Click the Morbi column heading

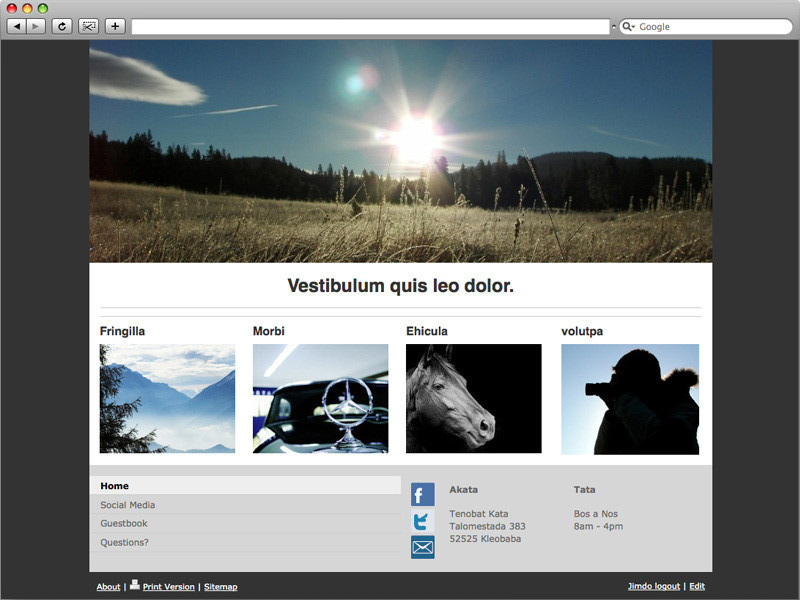pyautogui.click(x=269, y=331)
